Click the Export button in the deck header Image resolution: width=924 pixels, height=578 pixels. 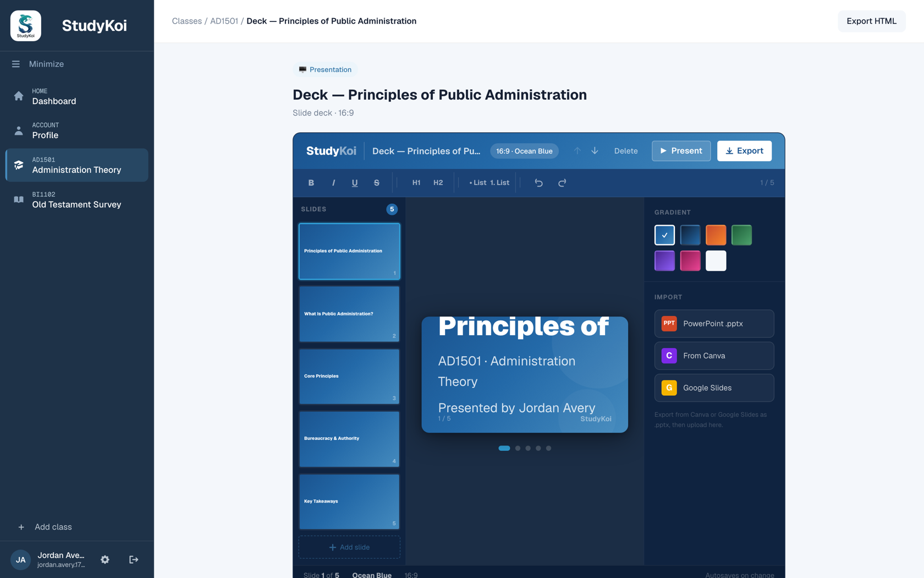coord(744,151)
